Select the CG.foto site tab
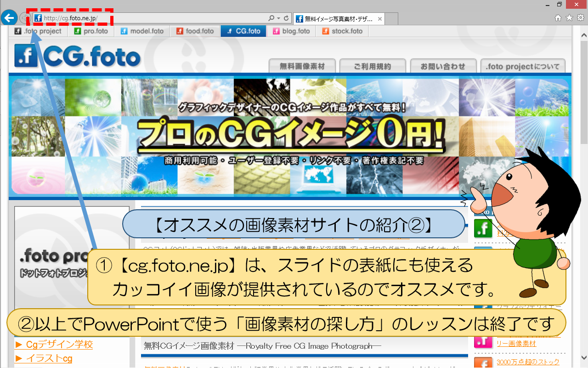This screenshot has width=588, height=368. click(243, 31)
